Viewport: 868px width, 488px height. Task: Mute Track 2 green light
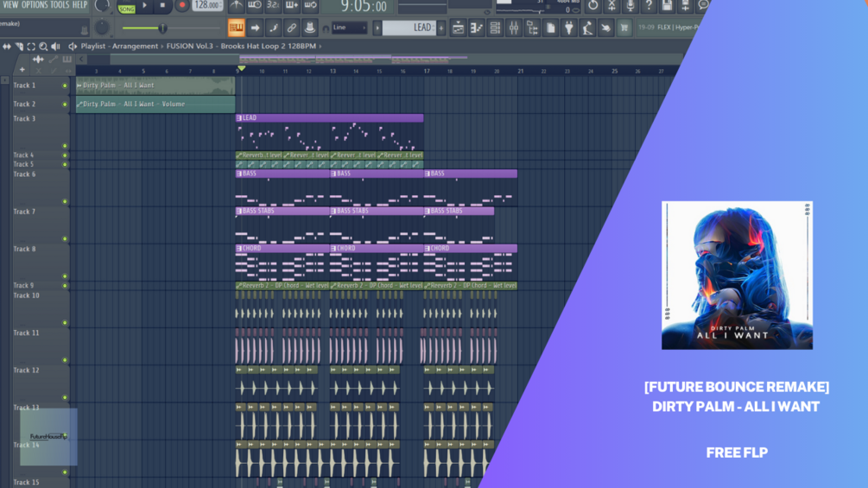65,104
